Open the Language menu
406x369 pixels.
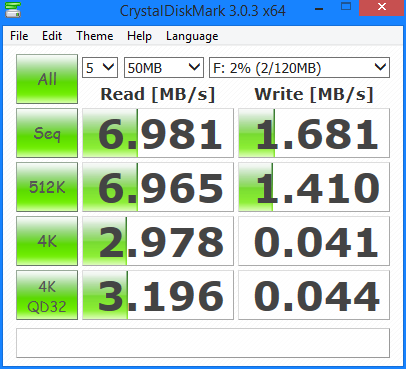(192, 36)
